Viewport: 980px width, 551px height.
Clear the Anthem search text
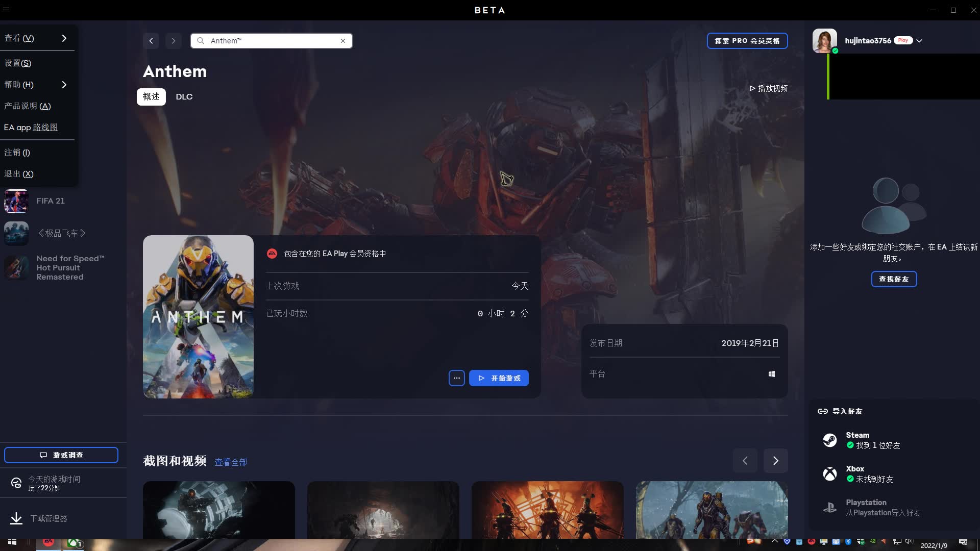point(343,41)
